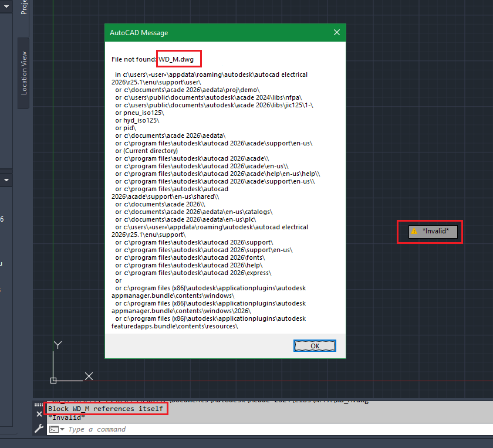
Task: Click the fonts folder path line
Action: pos(190,257)
